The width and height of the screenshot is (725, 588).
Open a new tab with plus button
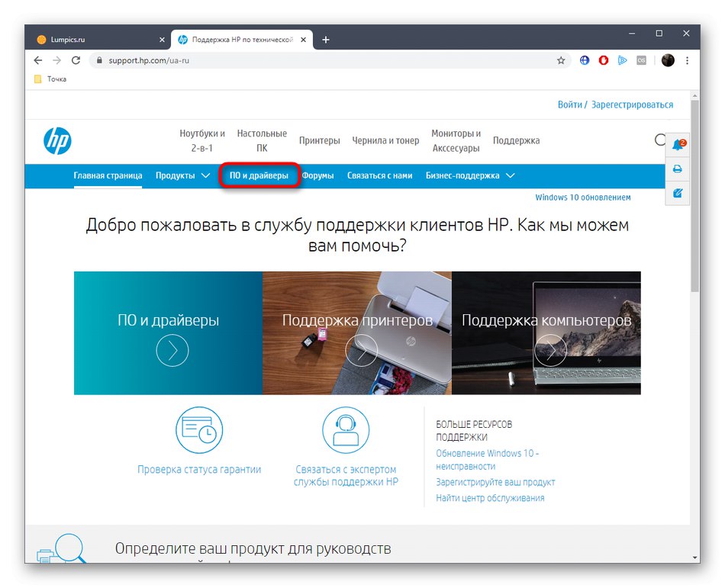coord(326,40)
